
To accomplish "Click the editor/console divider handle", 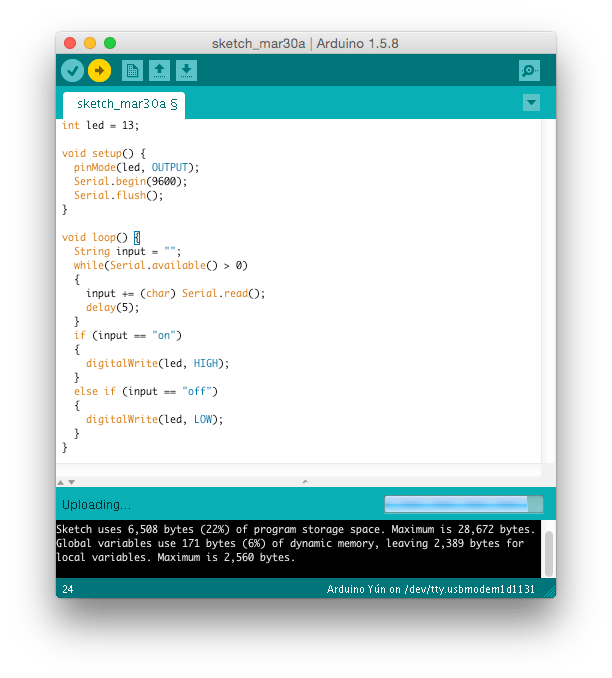I will click(x=305, y=481).
